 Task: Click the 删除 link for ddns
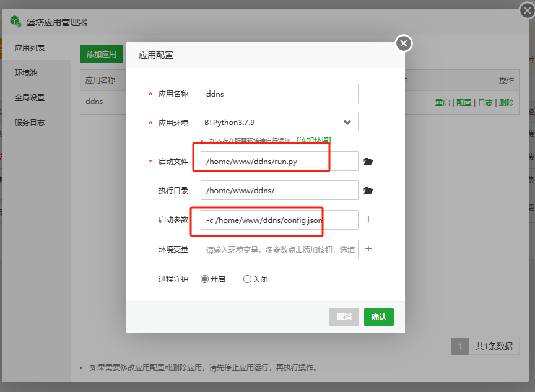tap(506, 103)
